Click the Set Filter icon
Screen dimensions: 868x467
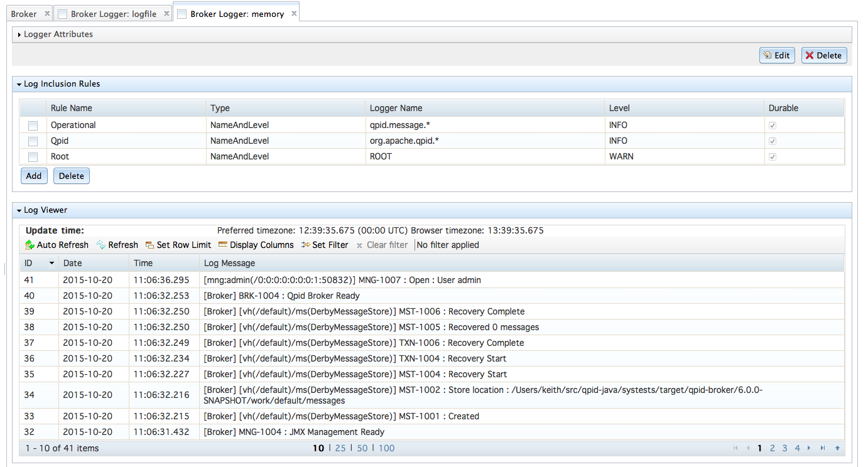(306, 245)
